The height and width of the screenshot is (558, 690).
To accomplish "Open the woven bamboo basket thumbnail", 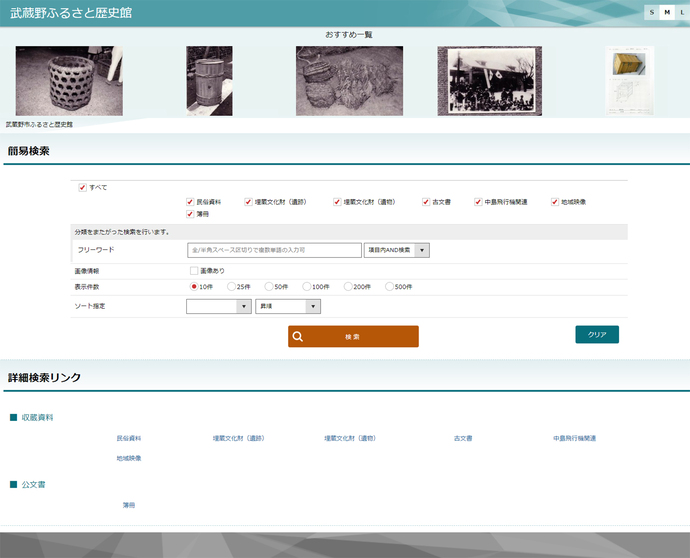I will [x=69, y=81].
